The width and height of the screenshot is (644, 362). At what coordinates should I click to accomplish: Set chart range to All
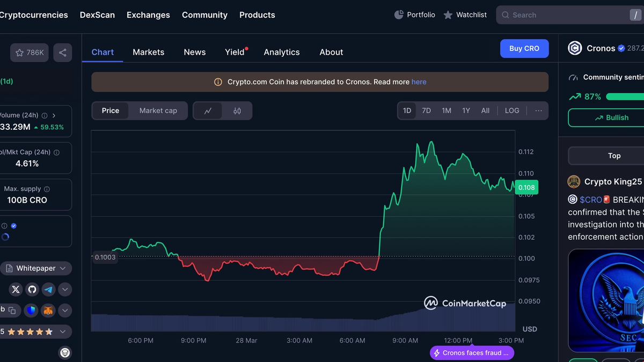pos(485,110)
